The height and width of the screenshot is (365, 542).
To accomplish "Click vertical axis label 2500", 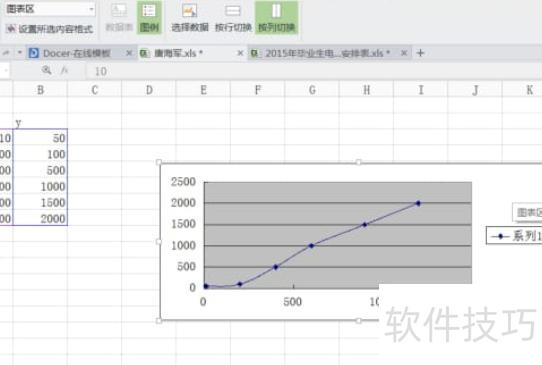I will pos(183,181).
